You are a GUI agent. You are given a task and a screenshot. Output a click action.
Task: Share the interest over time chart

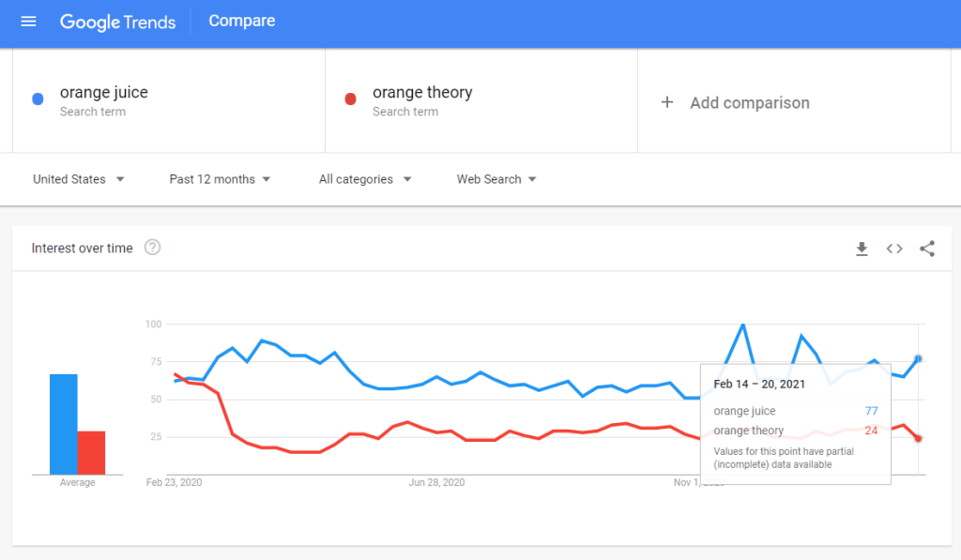(927, 249)
